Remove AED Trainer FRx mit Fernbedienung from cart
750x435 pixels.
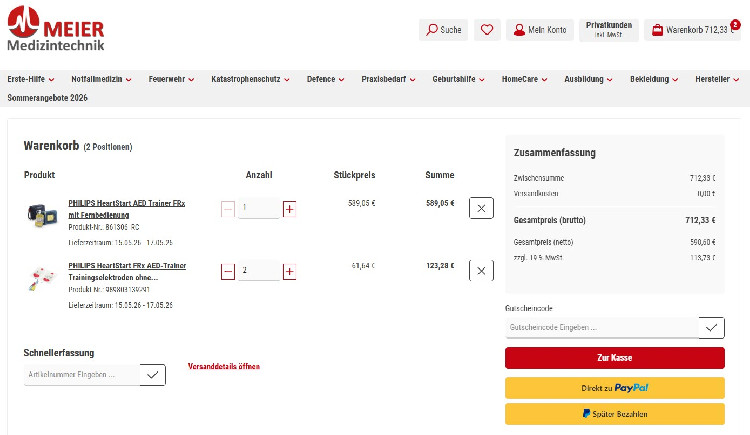[x=481, y=208]
